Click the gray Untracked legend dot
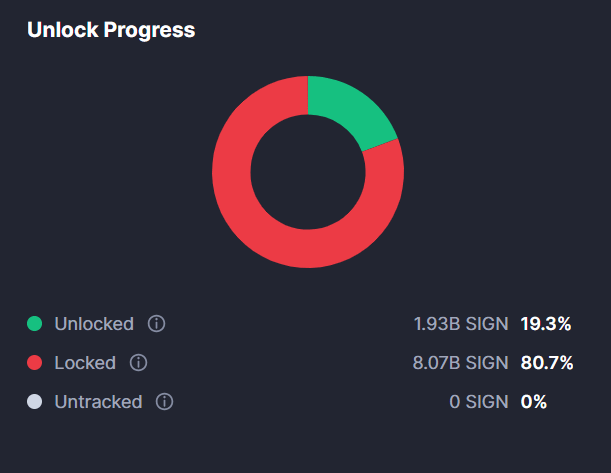This screenshot has height=473, width=611. pyautogui.click(x=35, y=402)
